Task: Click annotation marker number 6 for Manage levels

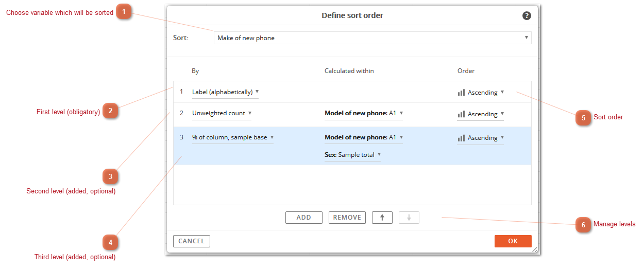Action: [x=583, y=224]
